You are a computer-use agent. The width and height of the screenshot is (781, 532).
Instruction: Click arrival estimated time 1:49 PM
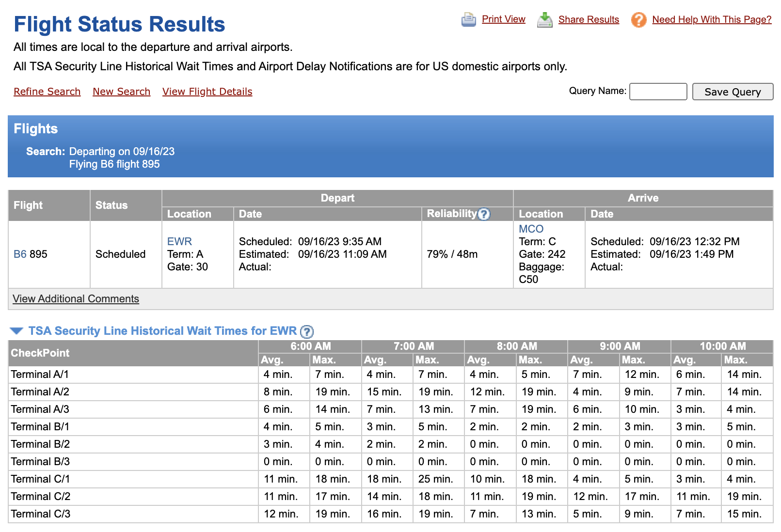pos(691,254)
